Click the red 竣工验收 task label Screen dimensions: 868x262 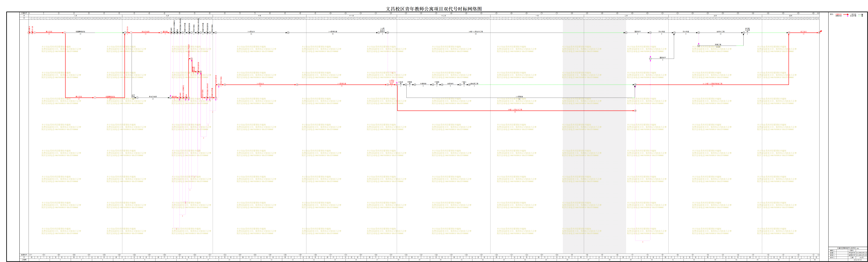[x=804, y=31]
